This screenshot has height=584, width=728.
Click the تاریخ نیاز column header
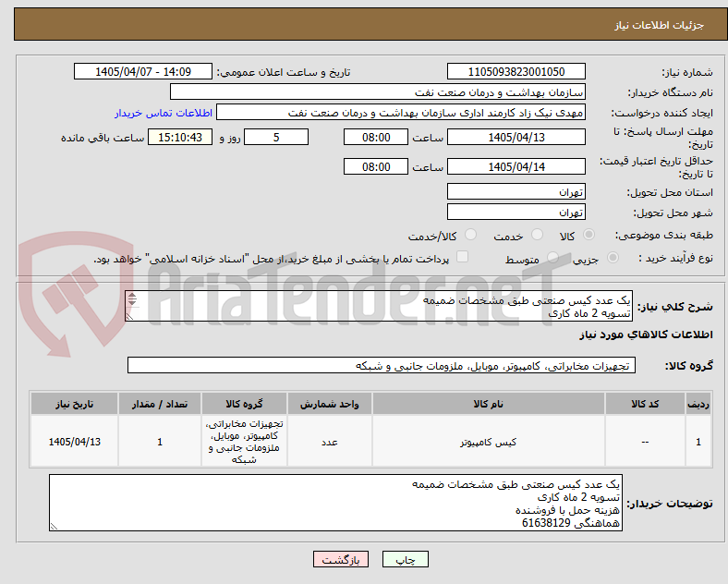click(x=74, y=404)
